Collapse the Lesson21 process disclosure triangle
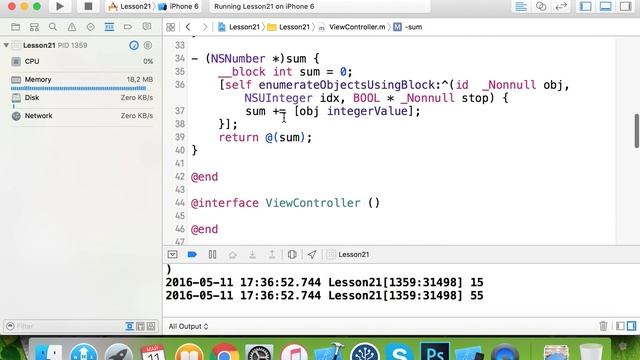The width and height of the screenshot is (640, 360). 6,45
